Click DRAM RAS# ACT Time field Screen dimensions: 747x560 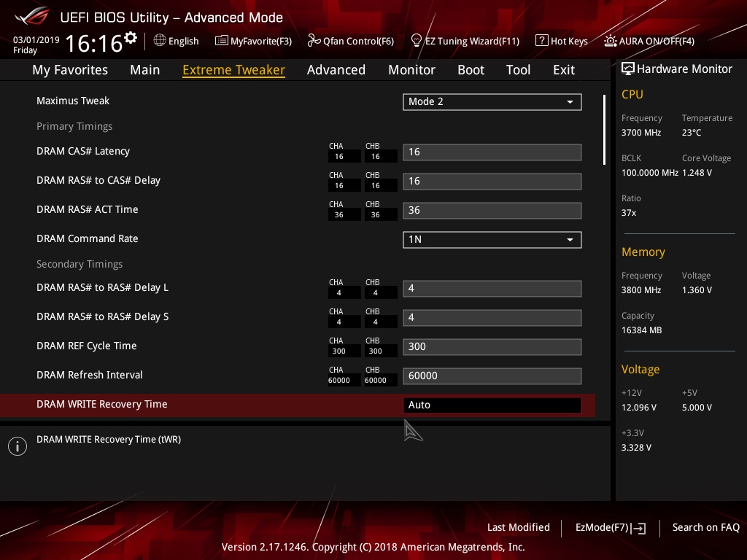click(x=492, y=211)
